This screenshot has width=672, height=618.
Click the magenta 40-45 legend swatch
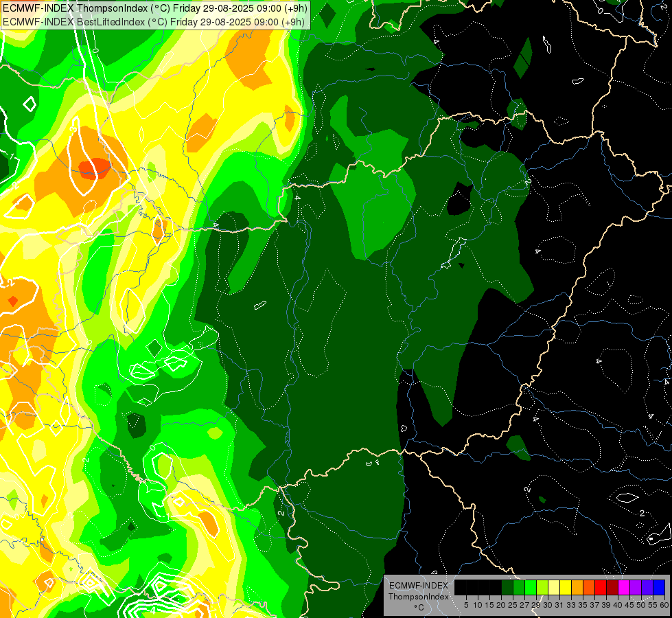[624, 588]
